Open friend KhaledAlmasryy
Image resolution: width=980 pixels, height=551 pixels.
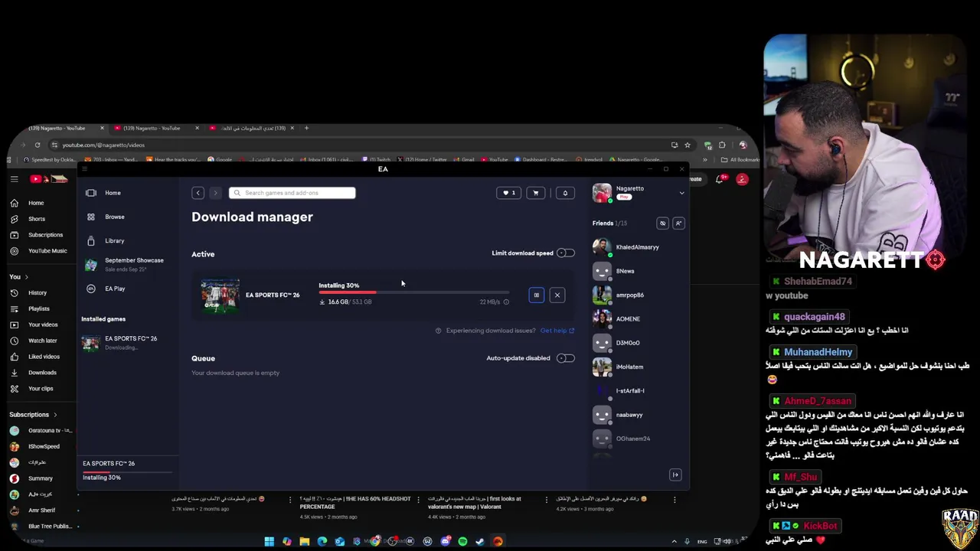click(x=636, y=247)
